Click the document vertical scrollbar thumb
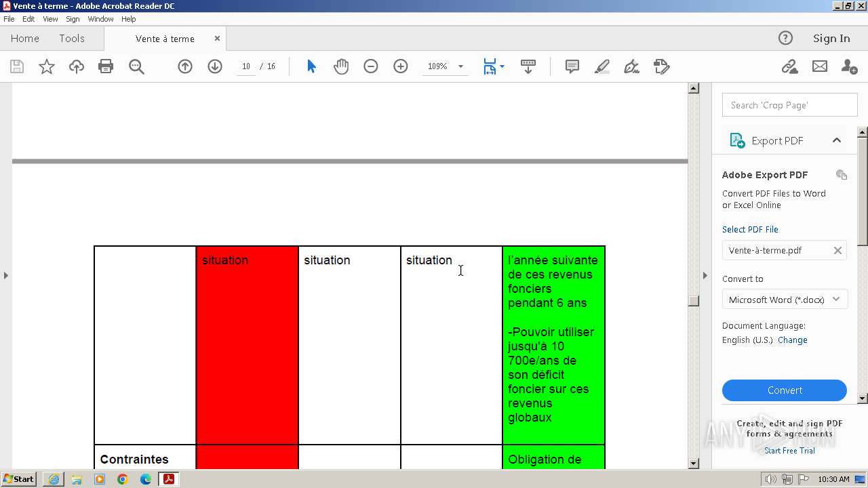The height and width of the screenshot is (488, 868). click(693, 301)
